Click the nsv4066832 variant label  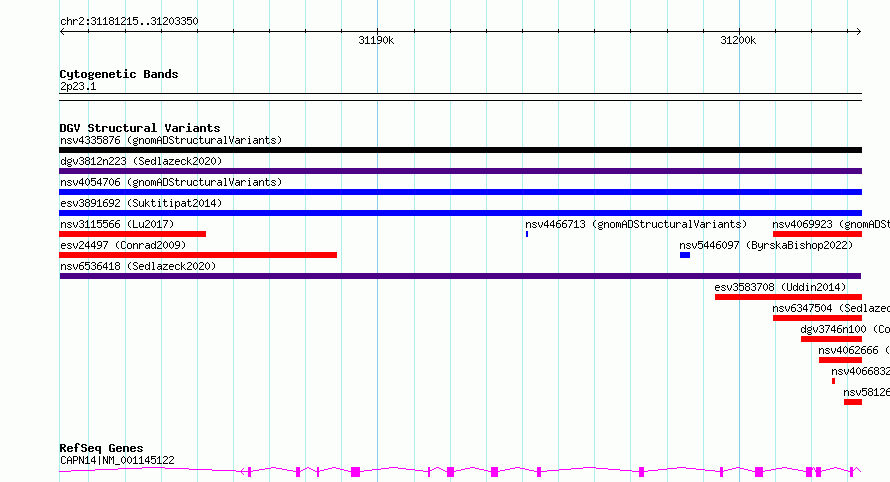pyautogui.click(x=860, y=371)
